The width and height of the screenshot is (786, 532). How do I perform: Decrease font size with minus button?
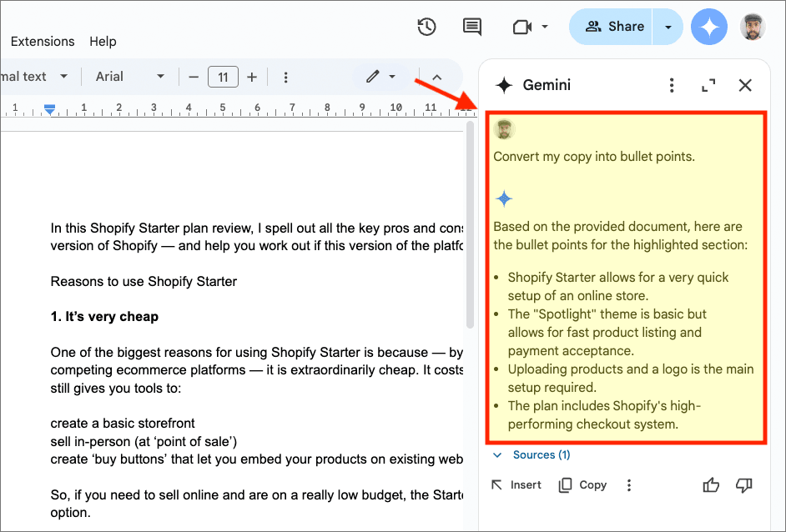(x=194, y=78)
